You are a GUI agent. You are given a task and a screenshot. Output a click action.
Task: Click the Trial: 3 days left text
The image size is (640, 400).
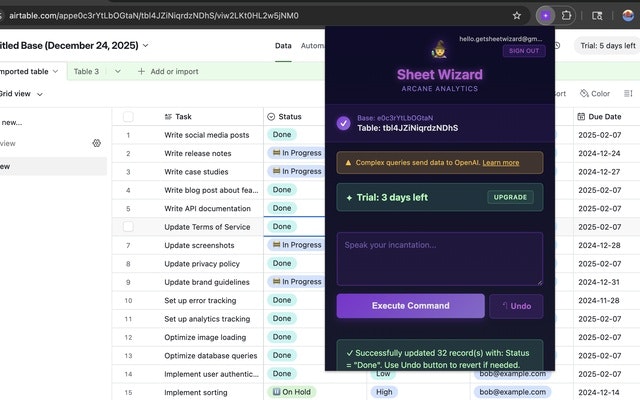[392, 198]
